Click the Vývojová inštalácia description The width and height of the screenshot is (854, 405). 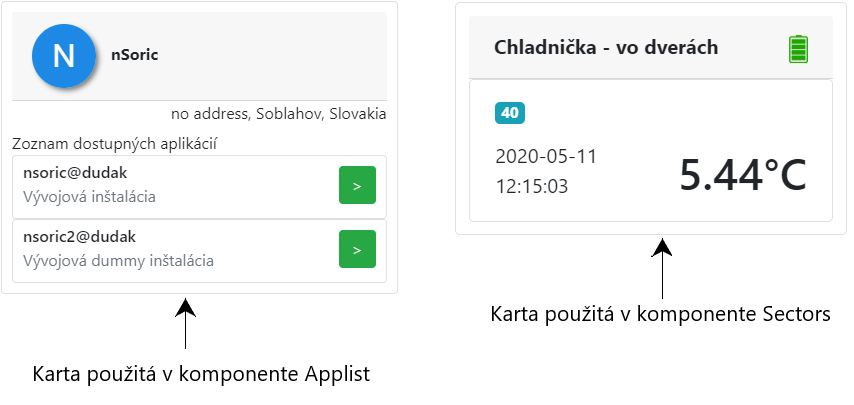(x=89, y=197)
